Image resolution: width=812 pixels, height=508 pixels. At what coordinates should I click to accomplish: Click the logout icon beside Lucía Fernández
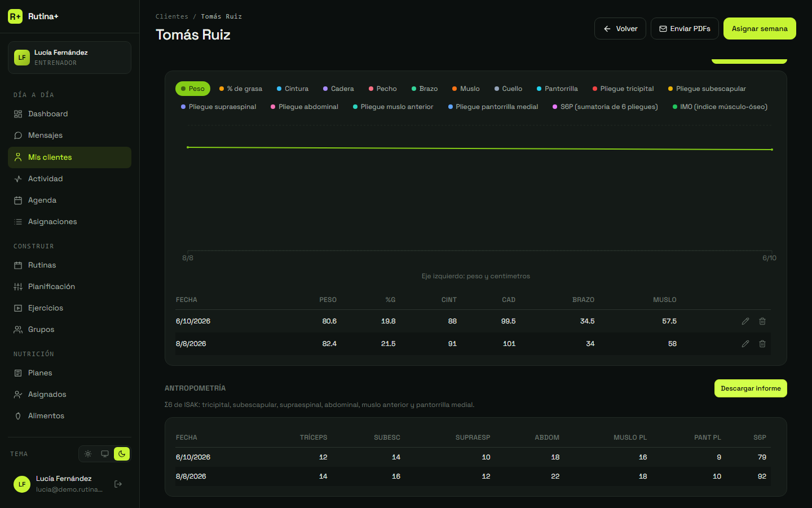click(118, 484)
